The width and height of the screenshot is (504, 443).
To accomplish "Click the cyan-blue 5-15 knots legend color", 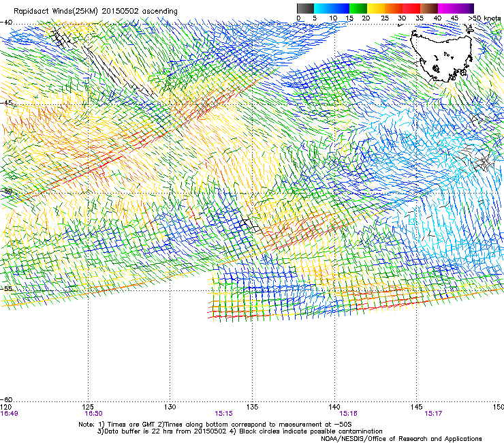I will (332, 8).
